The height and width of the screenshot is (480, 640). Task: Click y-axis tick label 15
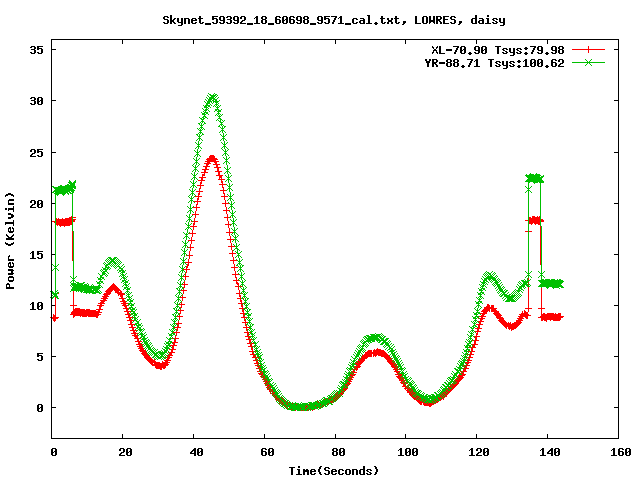point(37,255)
